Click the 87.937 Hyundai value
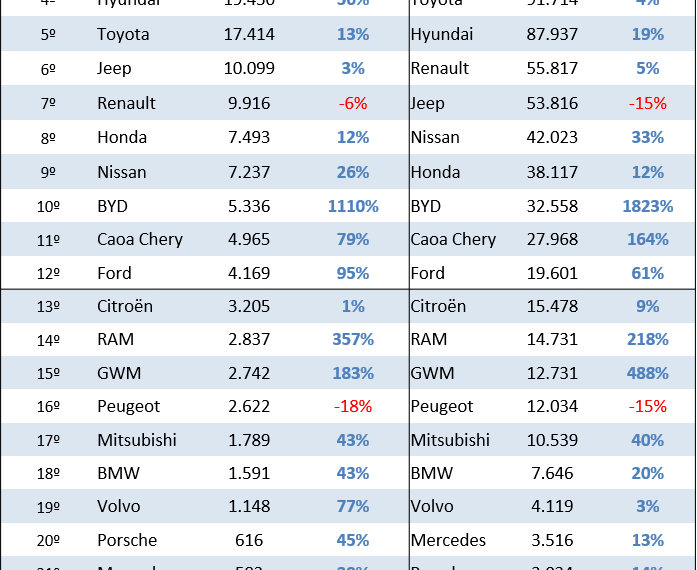The height and width of the screenshot is (570, 697). point(552,35)
